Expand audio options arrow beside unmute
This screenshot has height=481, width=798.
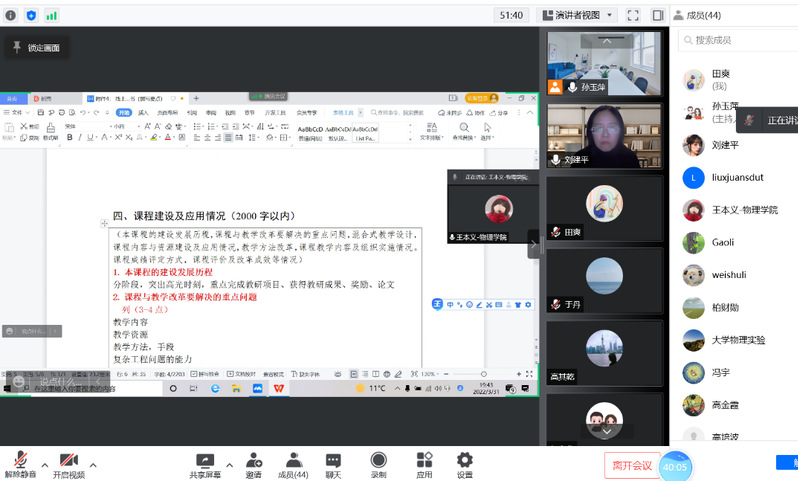point(44,464)
